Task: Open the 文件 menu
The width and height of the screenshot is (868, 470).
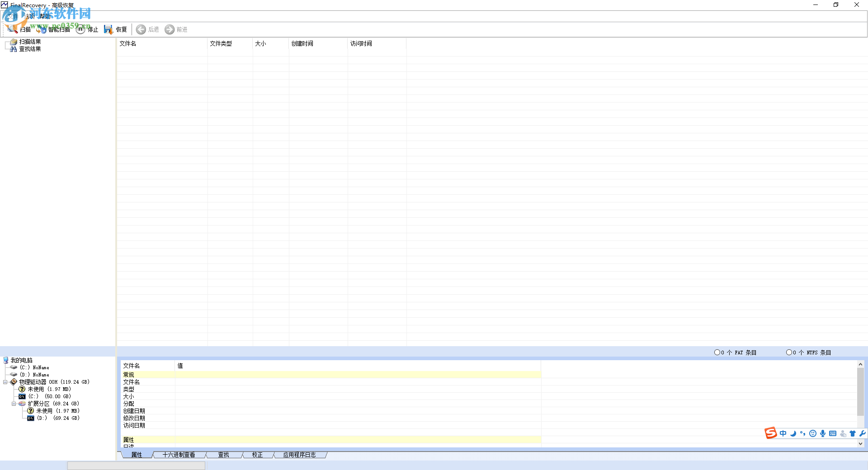Action: click(13, 16)
